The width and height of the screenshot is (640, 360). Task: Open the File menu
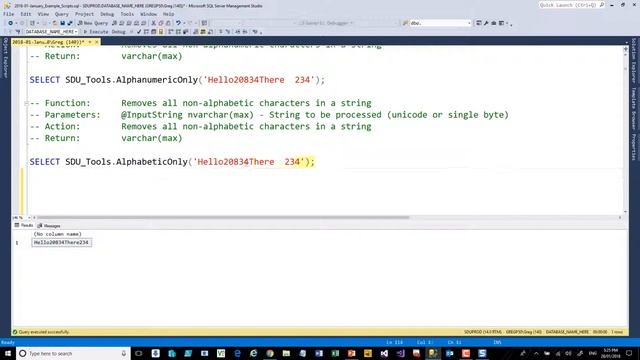(x=9, y=14)
